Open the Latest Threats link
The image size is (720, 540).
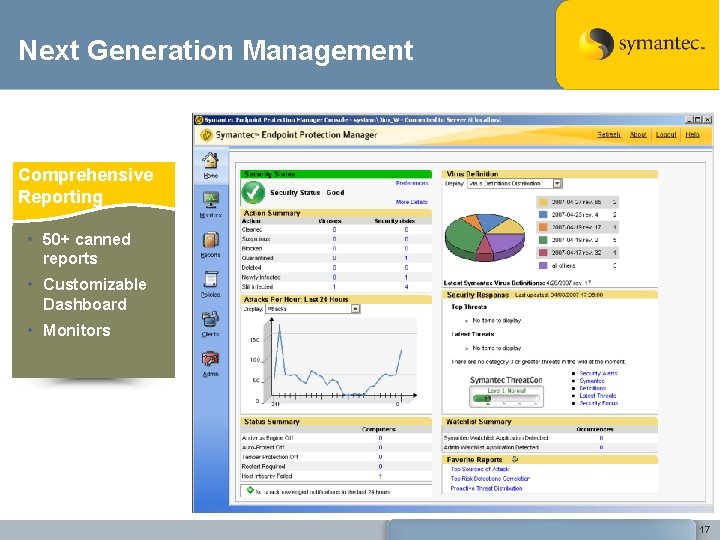pyautogui.click(x=597, y=395)
